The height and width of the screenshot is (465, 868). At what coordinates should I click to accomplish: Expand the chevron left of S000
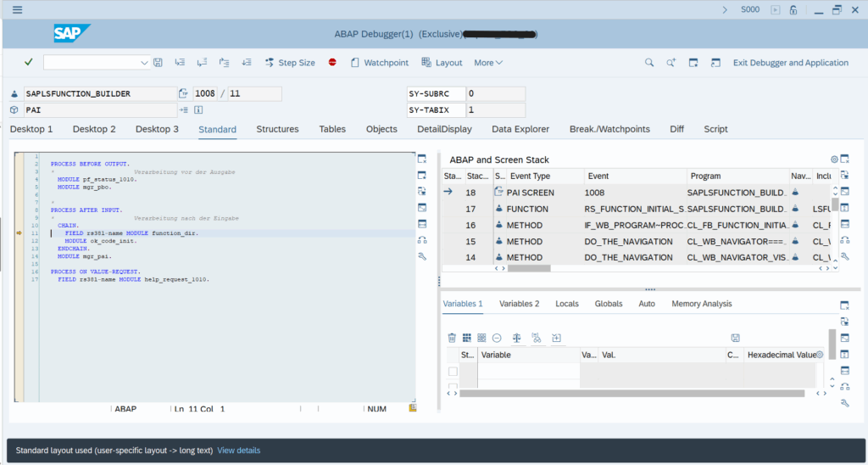click(726, 10)
